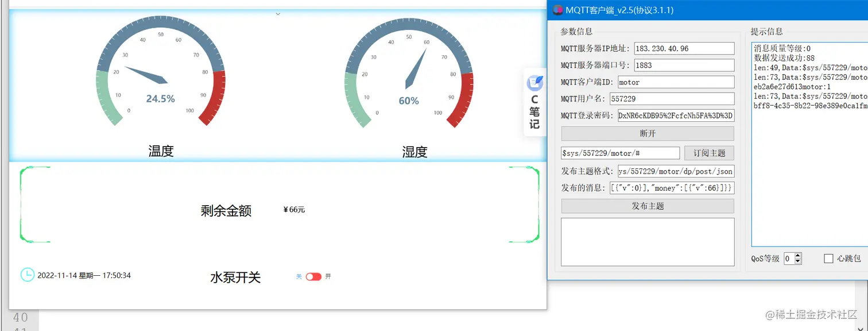
Task: Click the clock icon beside the date
Action: 28,275
